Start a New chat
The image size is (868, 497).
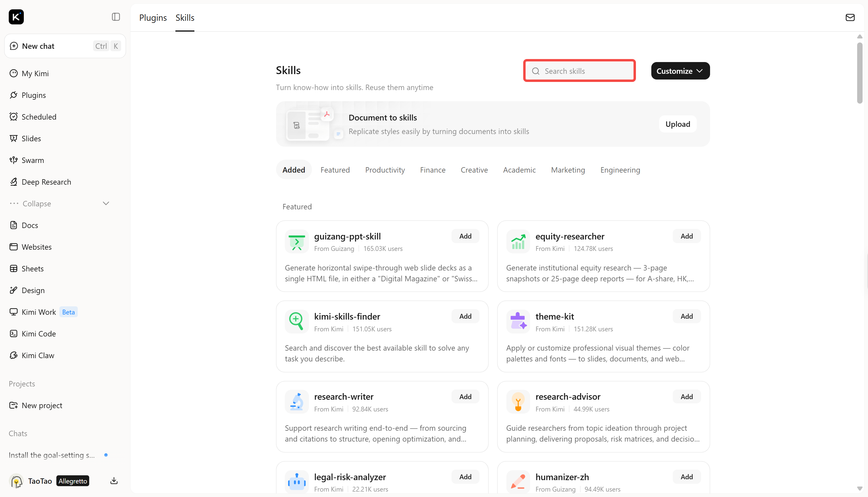65,46
